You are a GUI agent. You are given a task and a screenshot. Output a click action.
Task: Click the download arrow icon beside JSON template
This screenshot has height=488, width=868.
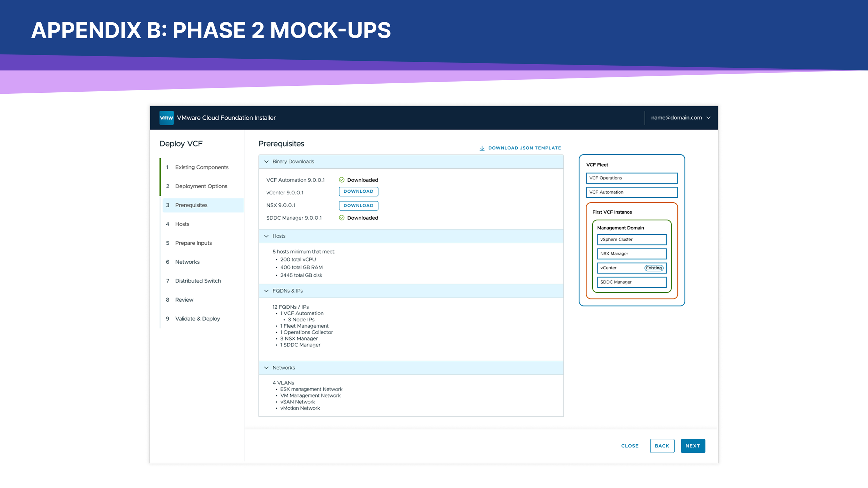tap(482, 148)
